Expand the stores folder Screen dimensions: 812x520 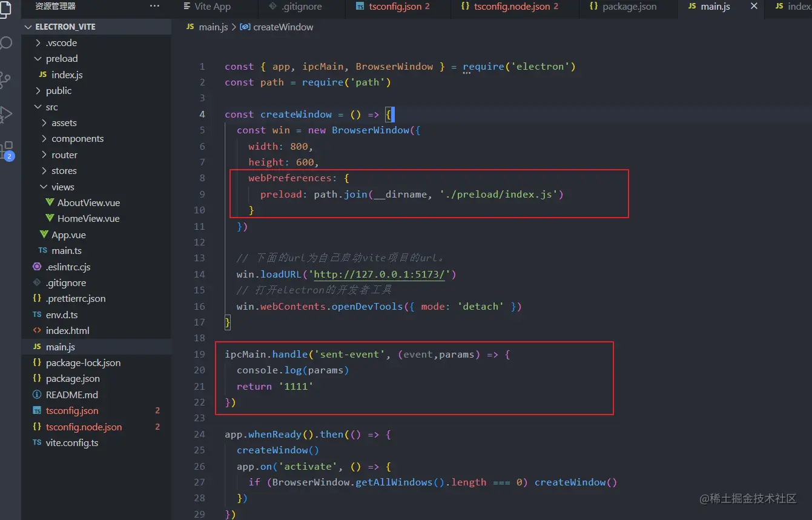(96, 171)
